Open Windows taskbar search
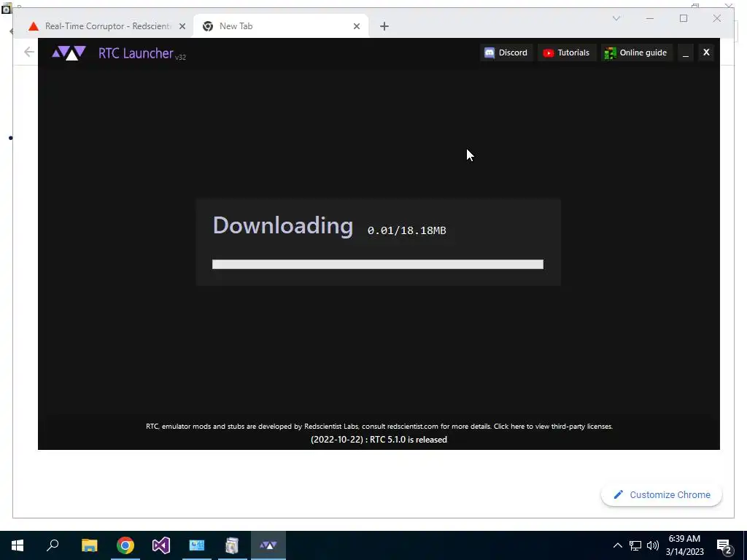The width and height of the screenshot is (747, 560). [53, 545]
